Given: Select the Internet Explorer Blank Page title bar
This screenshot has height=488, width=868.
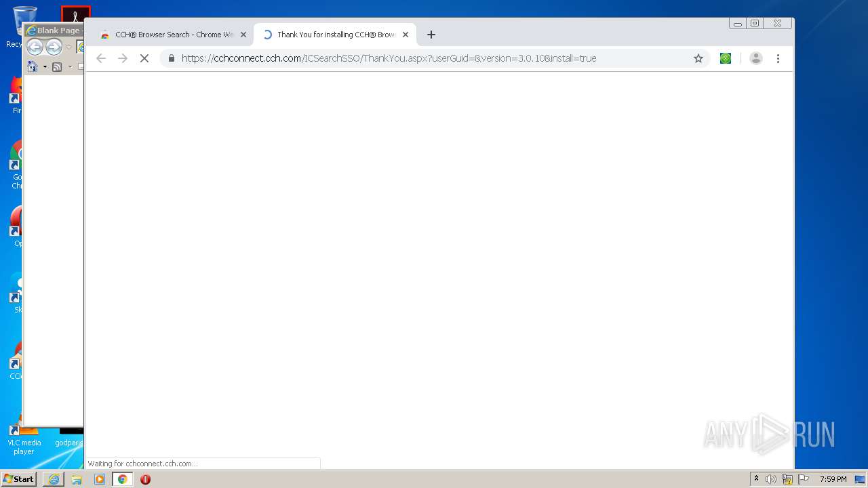Looking at the screenshot, I should 54,30.
